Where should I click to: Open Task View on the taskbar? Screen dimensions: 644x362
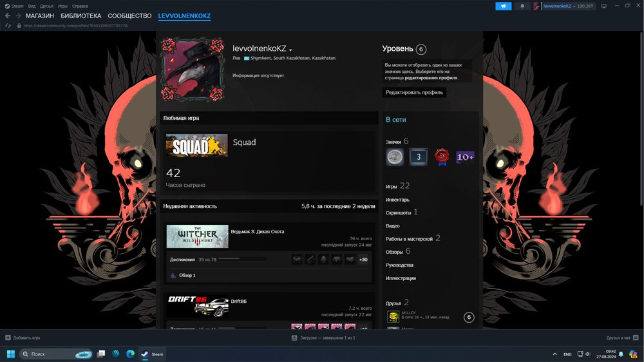[101, 354]
